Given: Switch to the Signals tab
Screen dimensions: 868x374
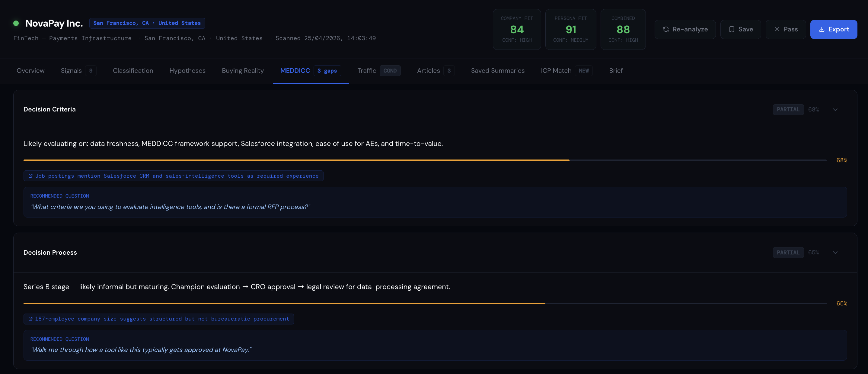Looking at the screenshot, I should click(78, 70).
